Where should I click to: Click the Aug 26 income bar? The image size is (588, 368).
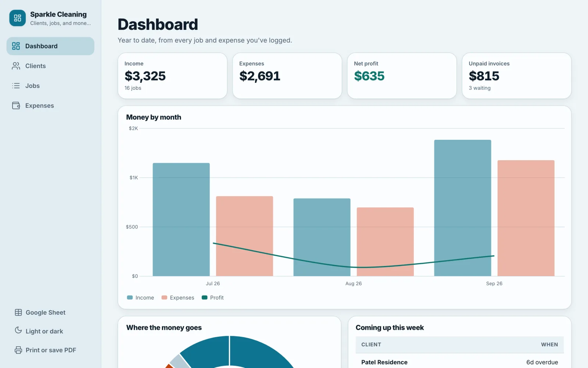(322, 237)
